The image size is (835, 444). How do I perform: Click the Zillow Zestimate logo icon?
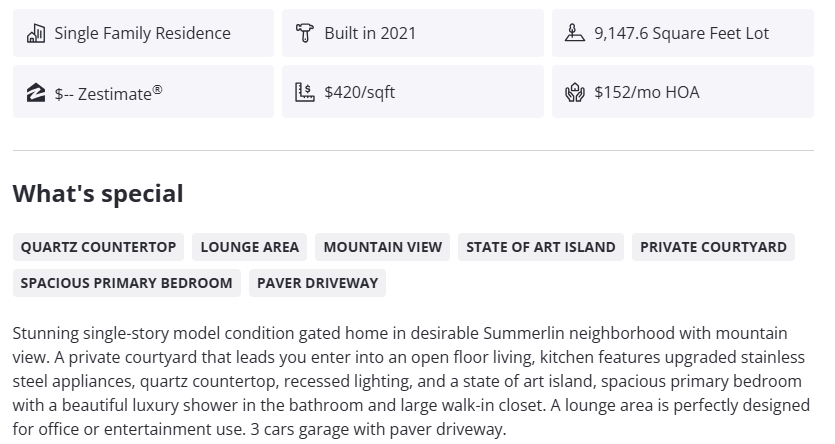[36, 92]
